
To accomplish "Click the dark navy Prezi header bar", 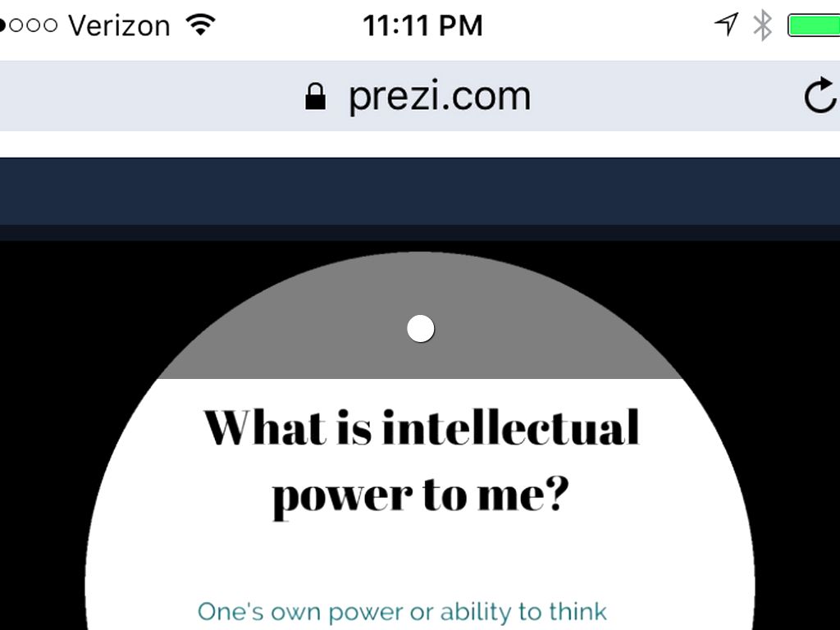I will point(420,190).
